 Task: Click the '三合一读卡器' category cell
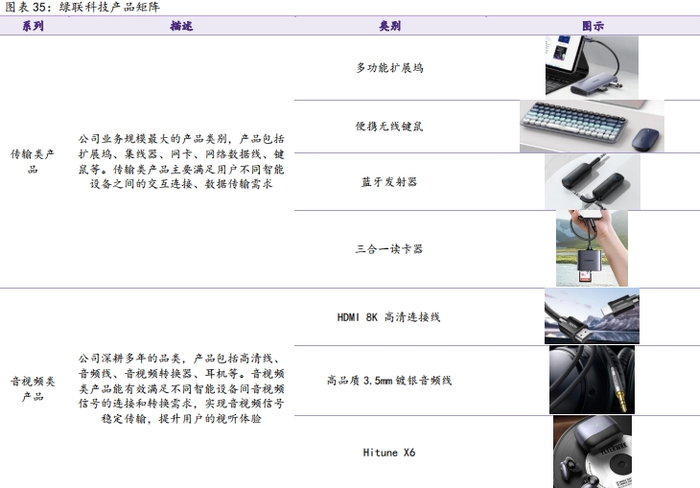[x=389, y=249]
